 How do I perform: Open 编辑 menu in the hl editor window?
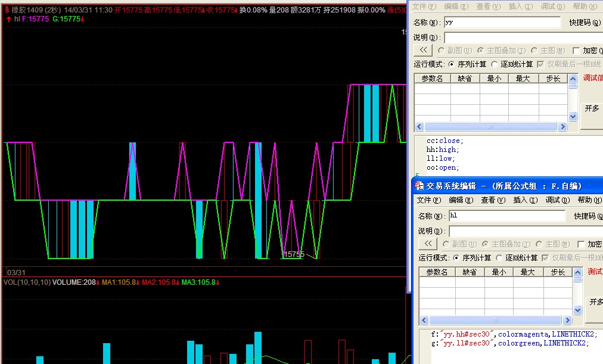click(461, 200)
